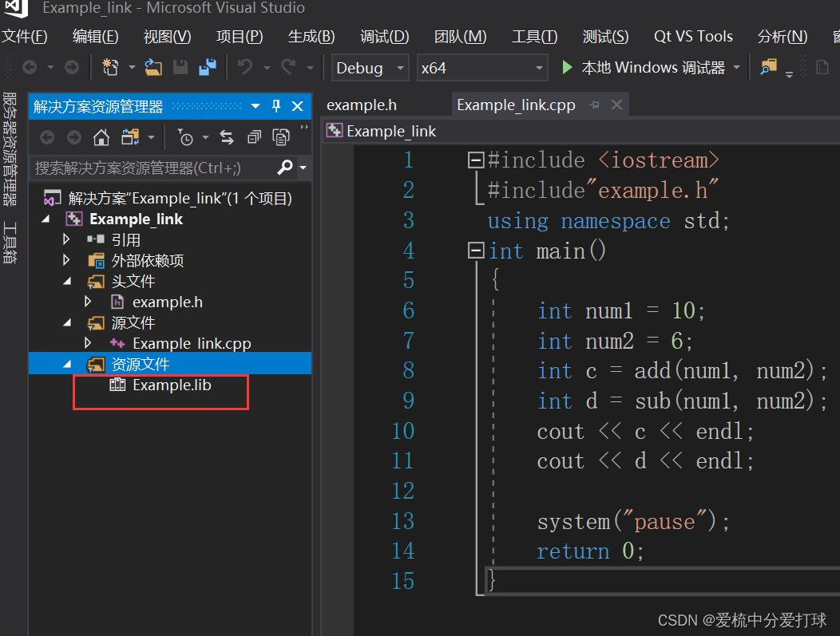The image size is (840, 636).
Task: Pin the Example_link.cpp tab
Action: click(594, 105)
